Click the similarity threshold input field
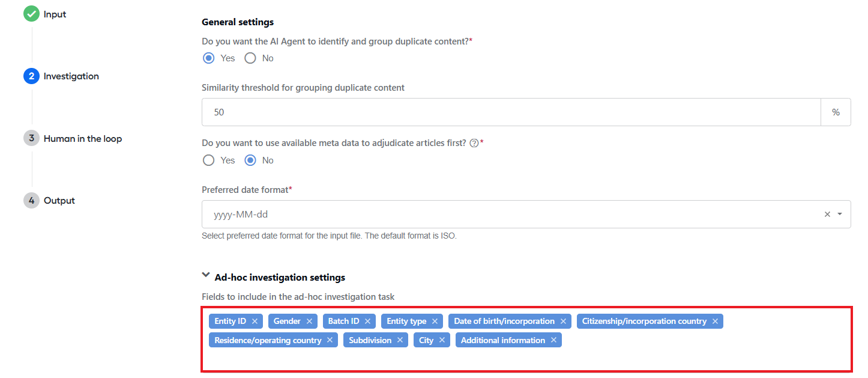 pos(511,112)
